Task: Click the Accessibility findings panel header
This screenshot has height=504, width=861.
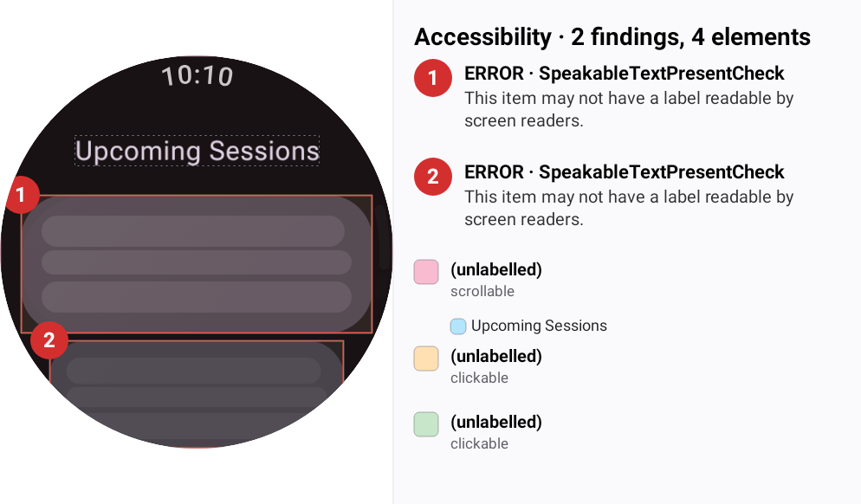Action: point(612,37)
